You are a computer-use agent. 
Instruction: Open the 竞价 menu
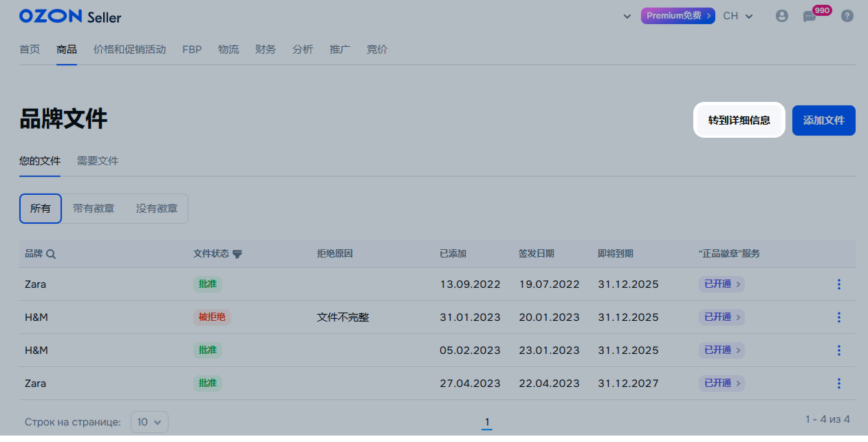coord(377,50)
